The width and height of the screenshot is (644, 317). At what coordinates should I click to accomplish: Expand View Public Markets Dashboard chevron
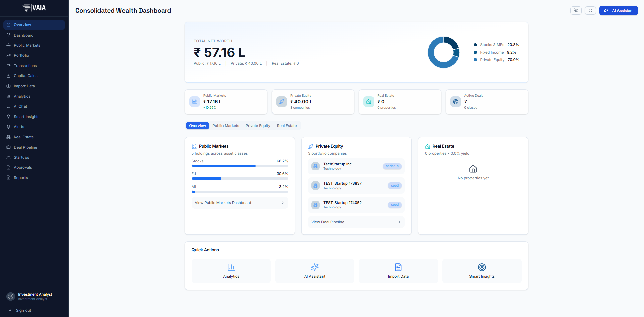click(x=283, y=203)
